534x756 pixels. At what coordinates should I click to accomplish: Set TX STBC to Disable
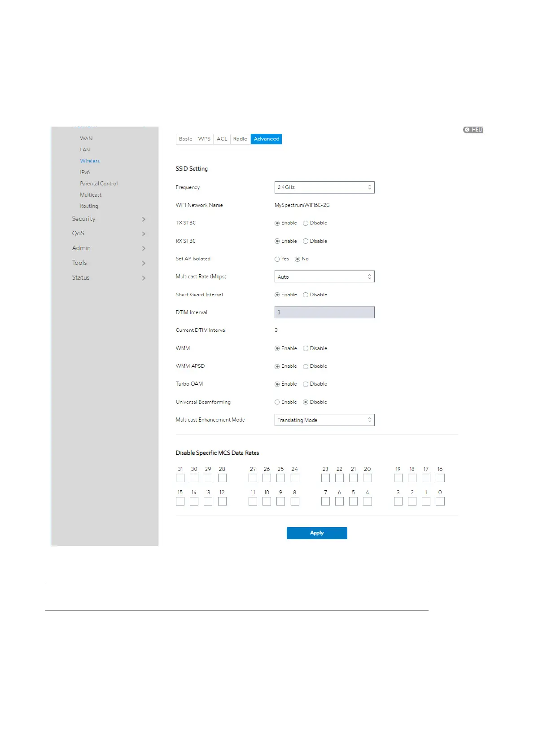[306, 223]
